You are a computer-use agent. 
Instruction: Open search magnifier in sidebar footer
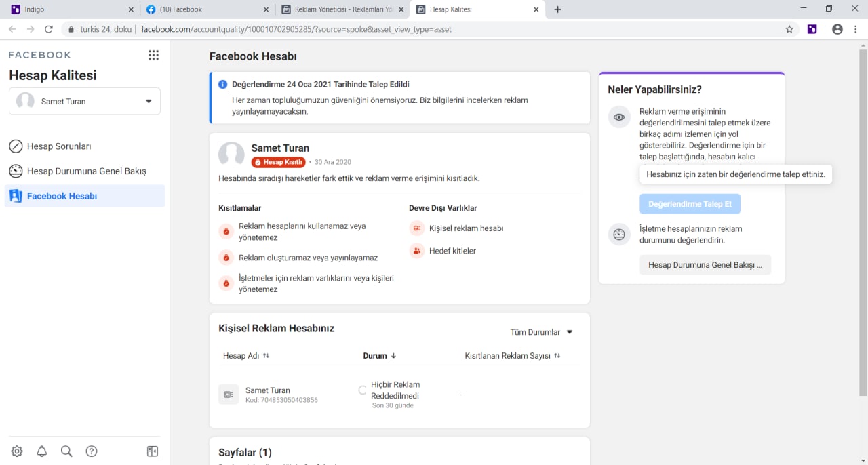(x=66, y=451)
